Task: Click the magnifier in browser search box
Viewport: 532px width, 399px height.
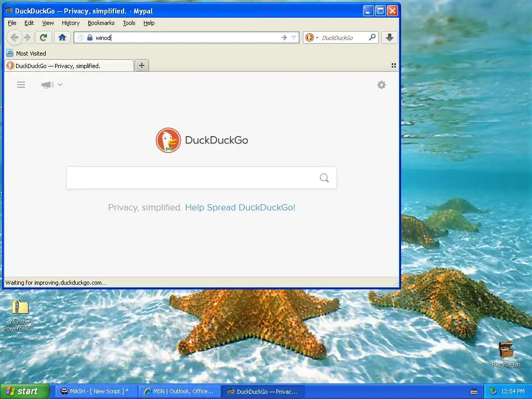Action: [372, 37]
